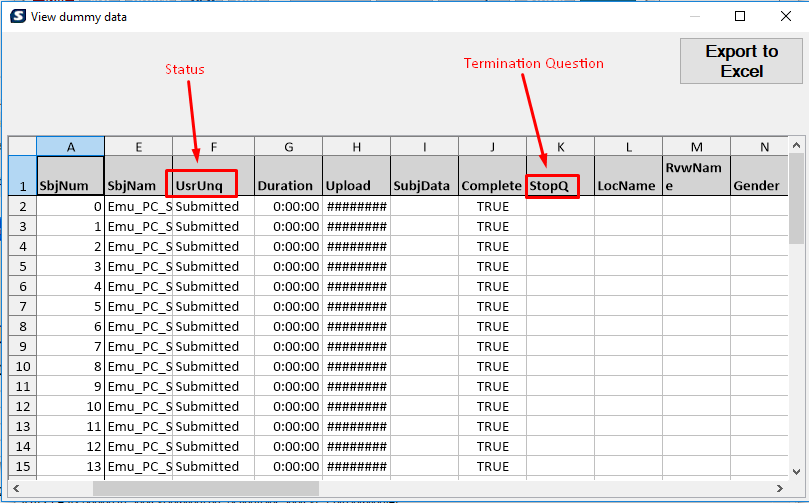Select column N header
Viewport: 809px width, 503px height.
[759, 147]
